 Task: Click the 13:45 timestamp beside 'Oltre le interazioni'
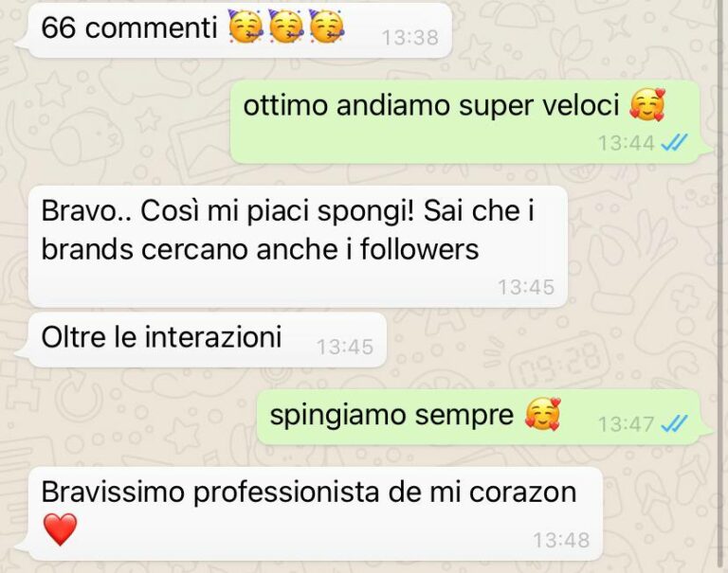345,347
